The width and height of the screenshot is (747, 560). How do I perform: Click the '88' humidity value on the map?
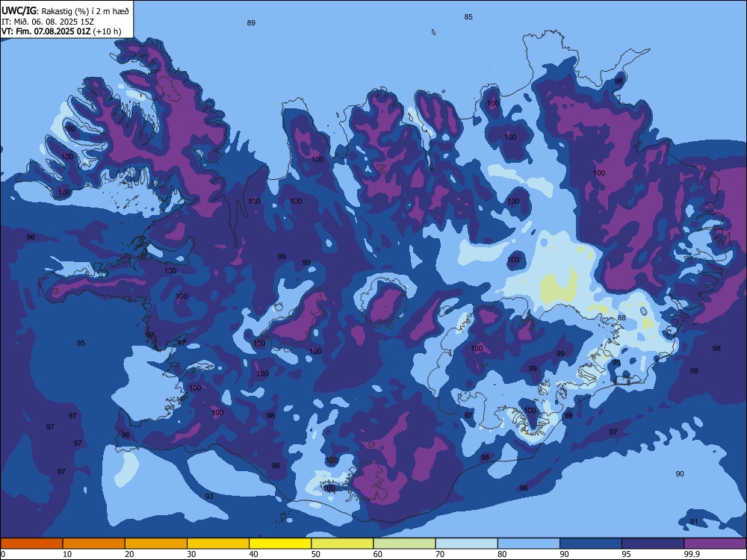coord(622,317)
